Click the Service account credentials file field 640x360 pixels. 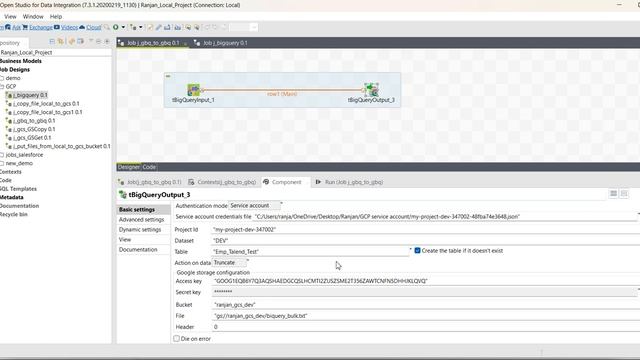click(x=445, y=217)
